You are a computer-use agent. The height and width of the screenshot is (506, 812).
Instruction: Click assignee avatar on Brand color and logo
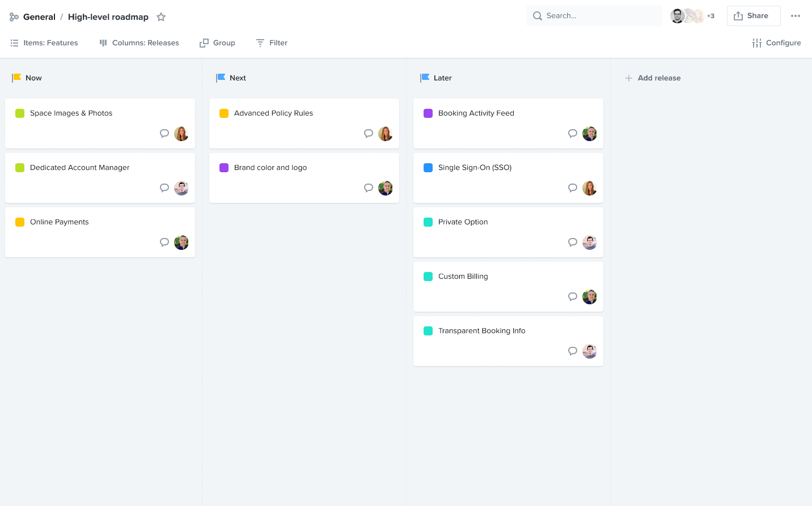(386, 188)
